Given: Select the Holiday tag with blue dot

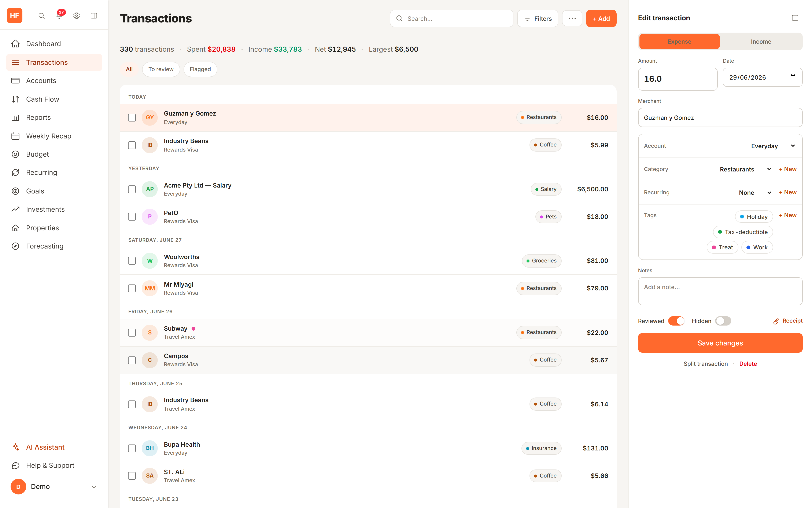Looking at the screenshot, I should tap(754, 217).
